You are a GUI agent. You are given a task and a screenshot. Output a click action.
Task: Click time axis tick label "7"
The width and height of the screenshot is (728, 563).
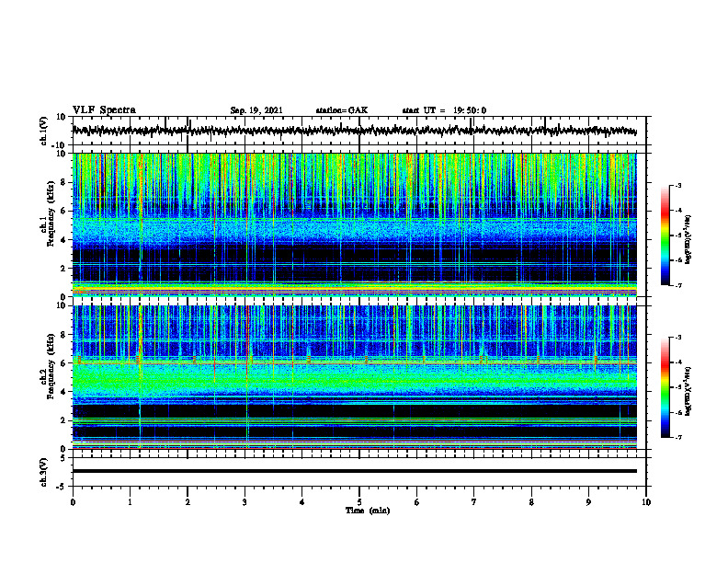(474, 502)
